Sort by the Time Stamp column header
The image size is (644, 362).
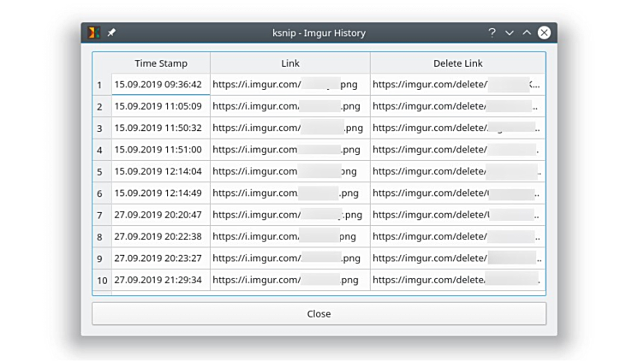coord(160,63)
